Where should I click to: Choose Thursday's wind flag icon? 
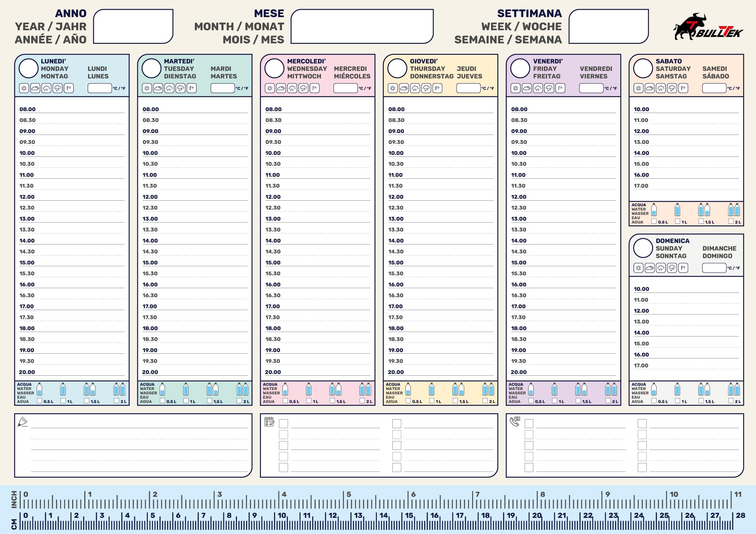point(437,88)
